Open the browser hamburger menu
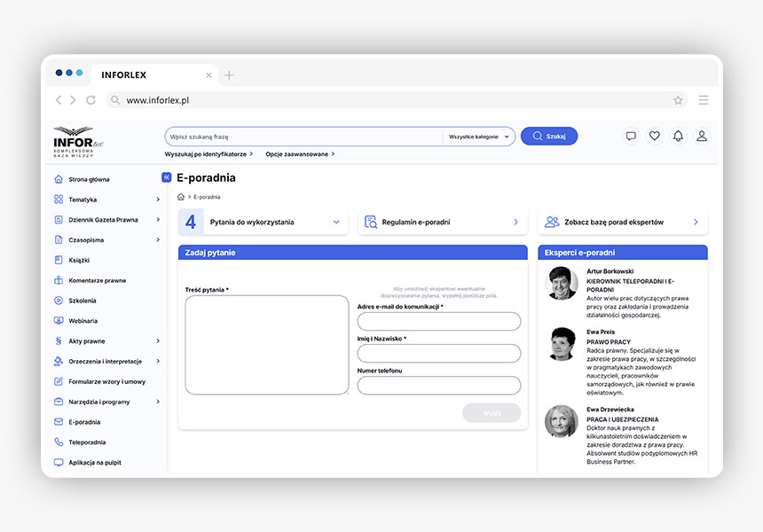The image size is (763, 532). coord(704,100)
